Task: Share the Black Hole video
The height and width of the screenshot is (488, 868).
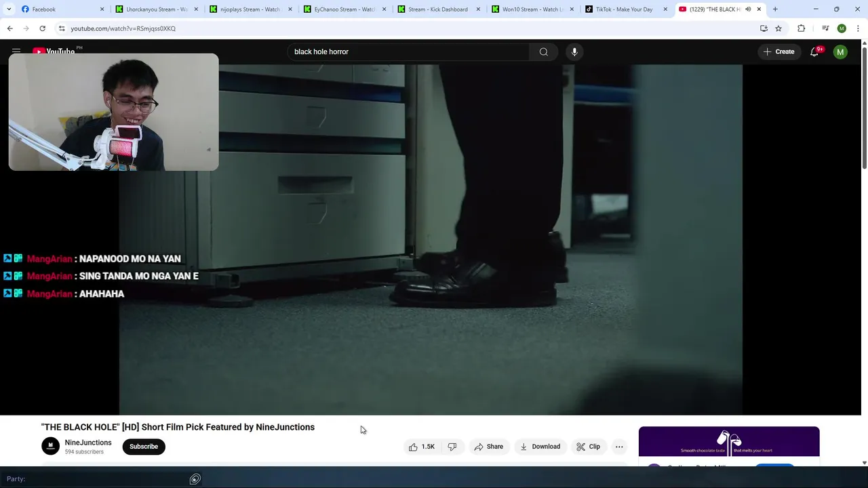Action: [x=488, y=447]
